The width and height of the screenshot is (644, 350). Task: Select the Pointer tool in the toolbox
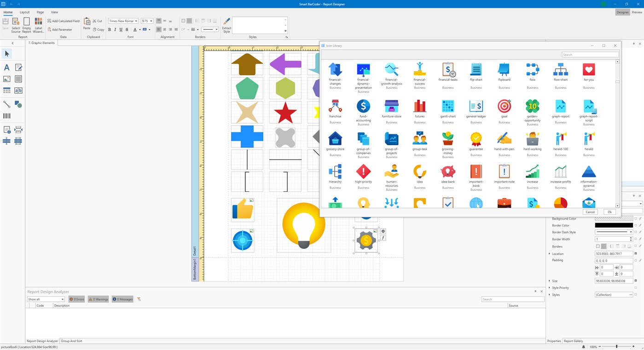6,54
